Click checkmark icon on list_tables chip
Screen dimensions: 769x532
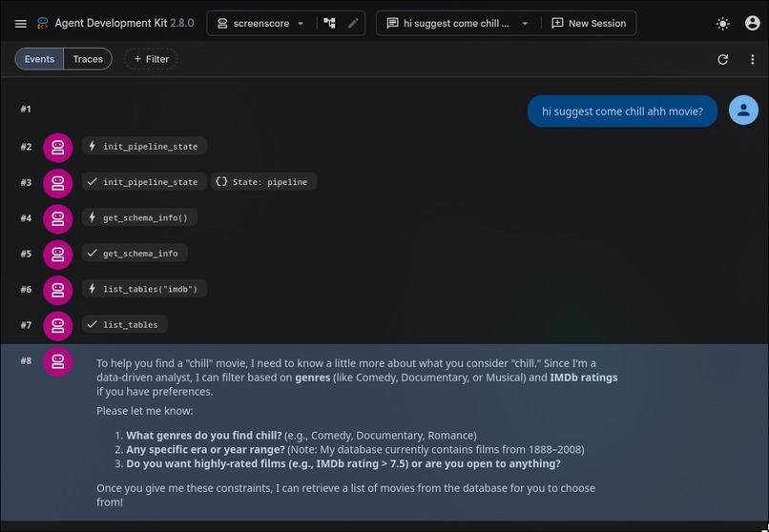pyautogui.click(x=92, y=324)
